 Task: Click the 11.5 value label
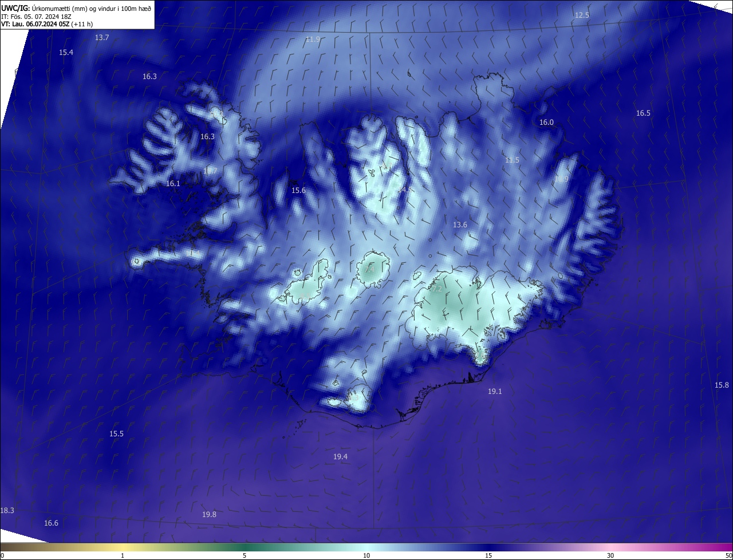point(512,160)
